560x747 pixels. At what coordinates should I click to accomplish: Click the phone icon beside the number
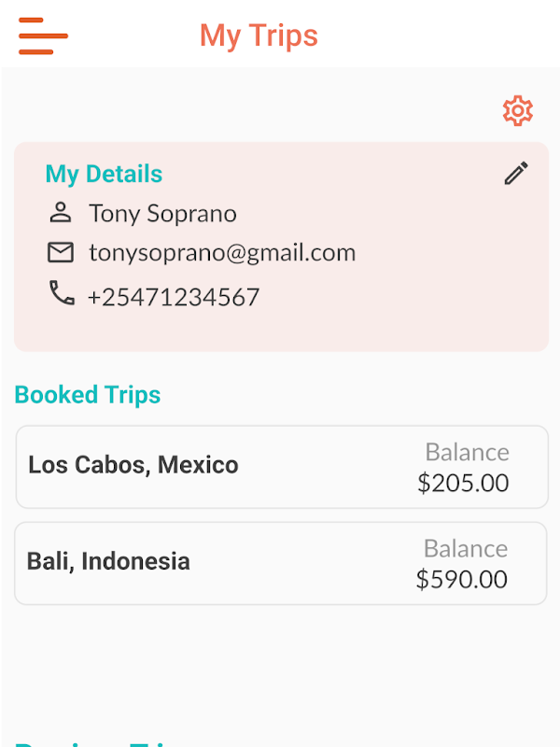(62, 292)
